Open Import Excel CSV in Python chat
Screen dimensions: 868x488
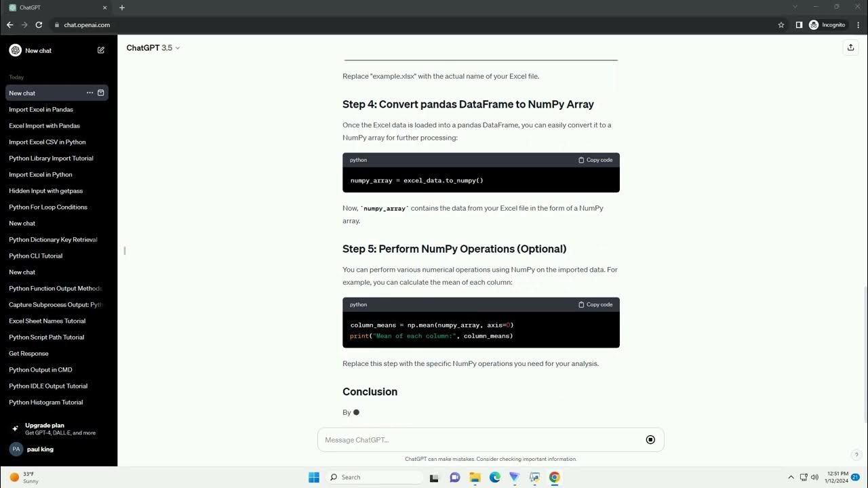pos(57,142)
